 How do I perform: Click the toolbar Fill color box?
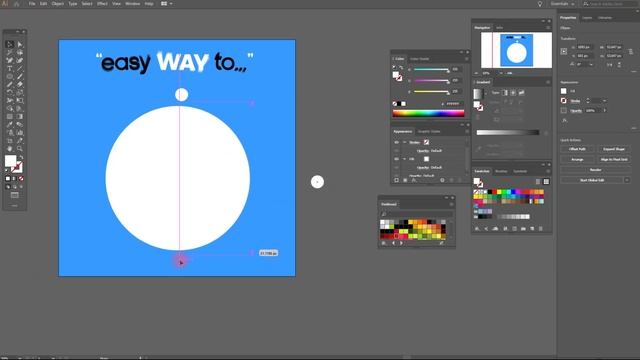(10, 160)
